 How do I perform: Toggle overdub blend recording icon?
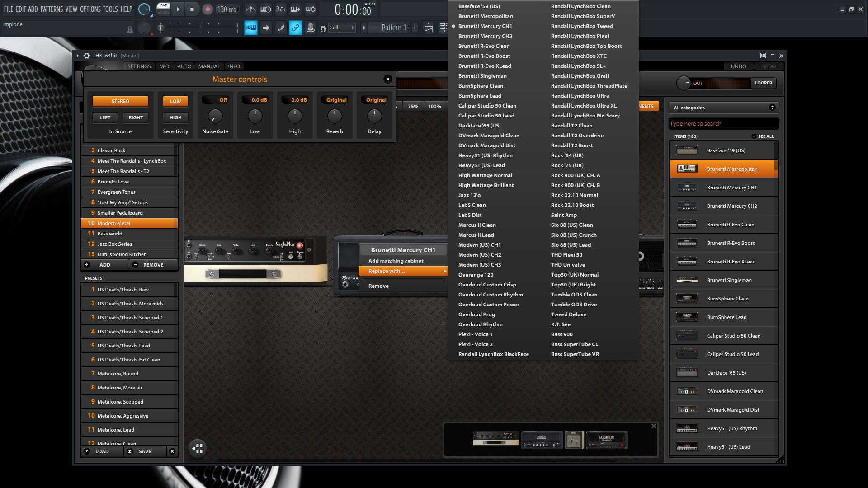[295, 9]
